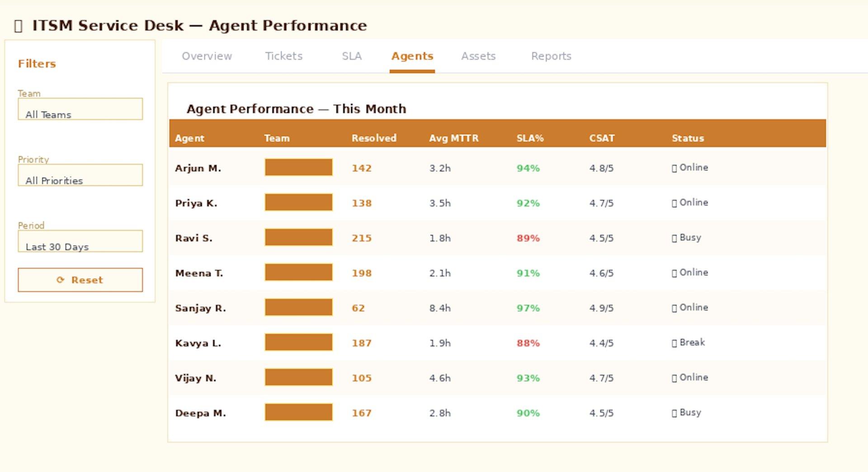
Task: Click the team color bar for Priya K.
Action: tap(298, 202)
